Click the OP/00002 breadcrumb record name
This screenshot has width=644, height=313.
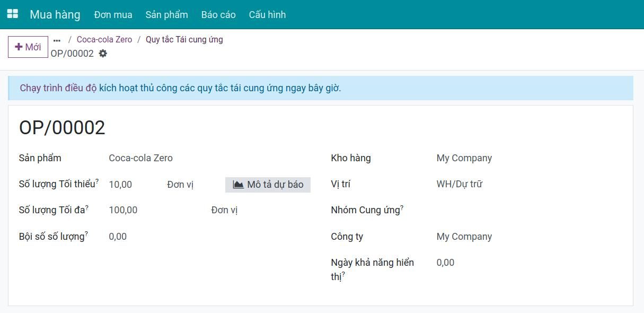click(x=72, y=54)
